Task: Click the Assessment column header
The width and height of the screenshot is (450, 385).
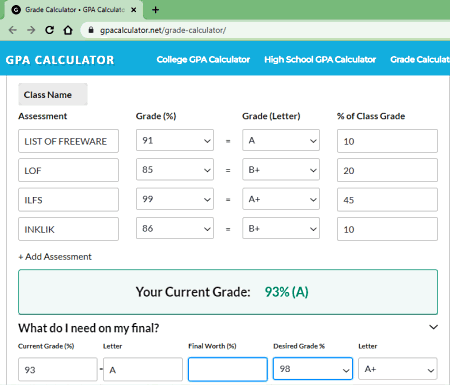Action: click(43, 116)
